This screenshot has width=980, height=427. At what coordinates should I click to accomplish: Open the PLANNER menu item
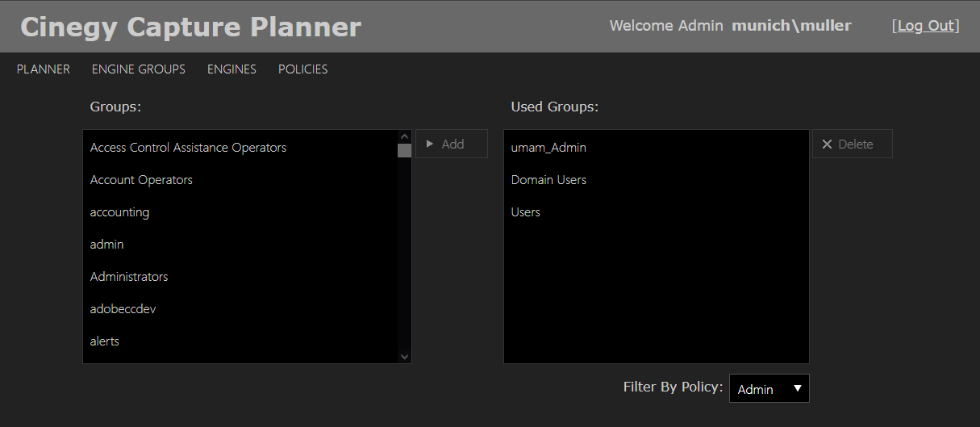tap(44, 69)
